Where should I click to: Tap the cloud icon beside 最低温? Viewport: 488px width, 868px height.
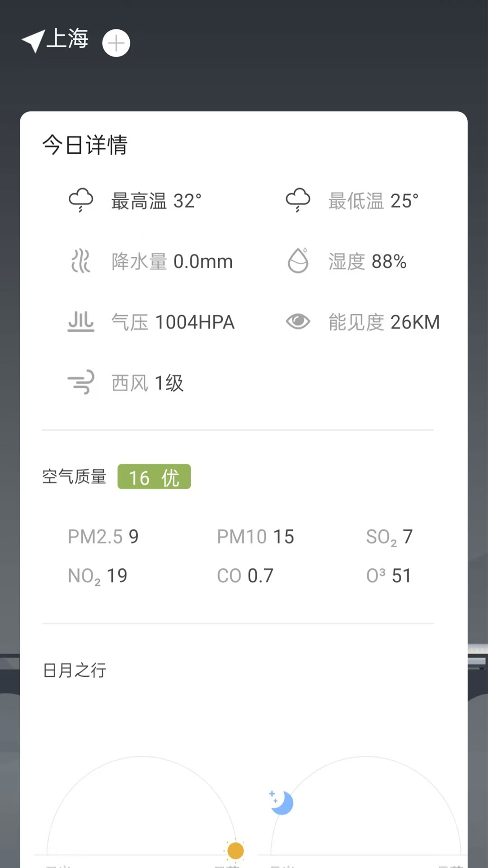(298, 200)
